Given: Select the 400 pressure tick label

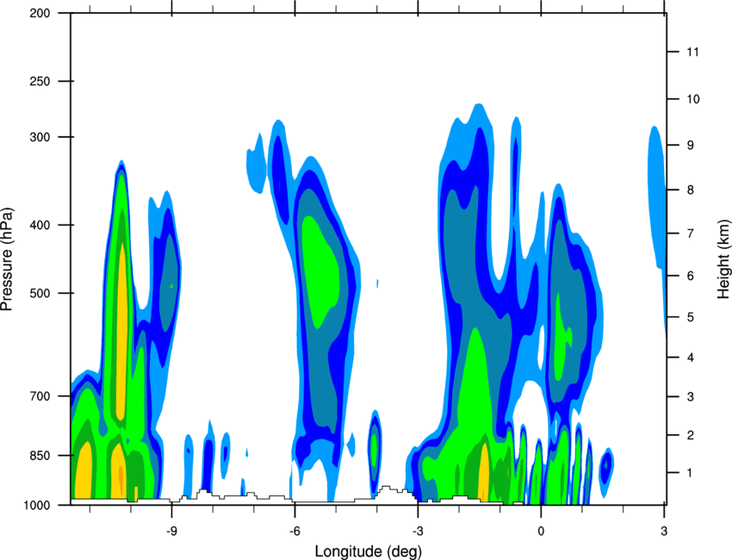Looking at the screenshot, I should pyautogui.click(x=40, y=225).
